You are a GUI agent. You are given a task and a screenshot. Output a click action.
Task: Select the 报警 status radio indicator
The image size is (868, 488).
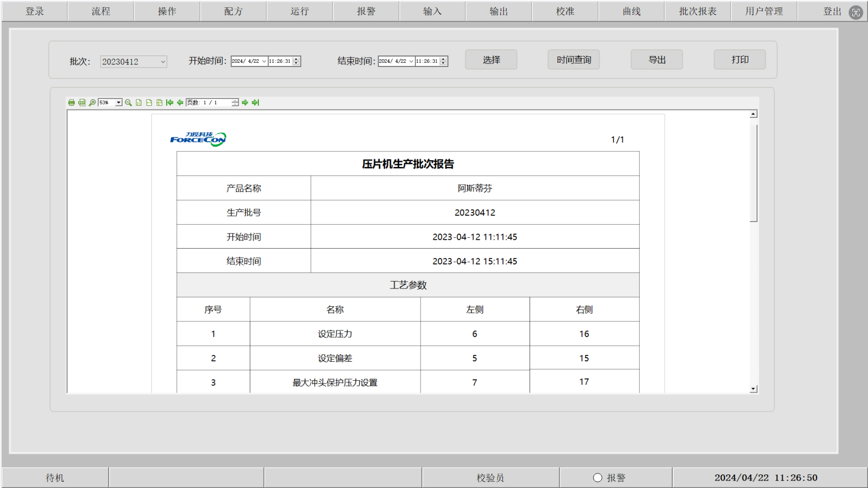tap(598, 478)
